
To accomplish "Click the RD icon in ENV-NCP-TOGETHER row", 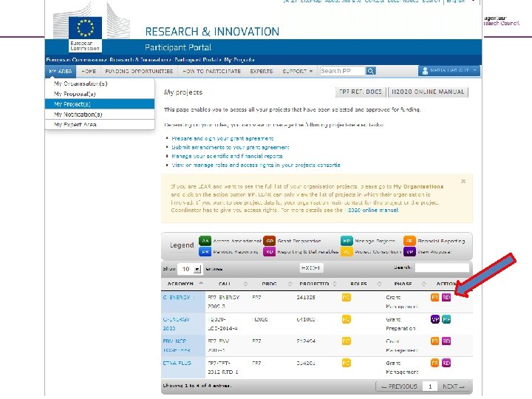I will pos(446,341).
